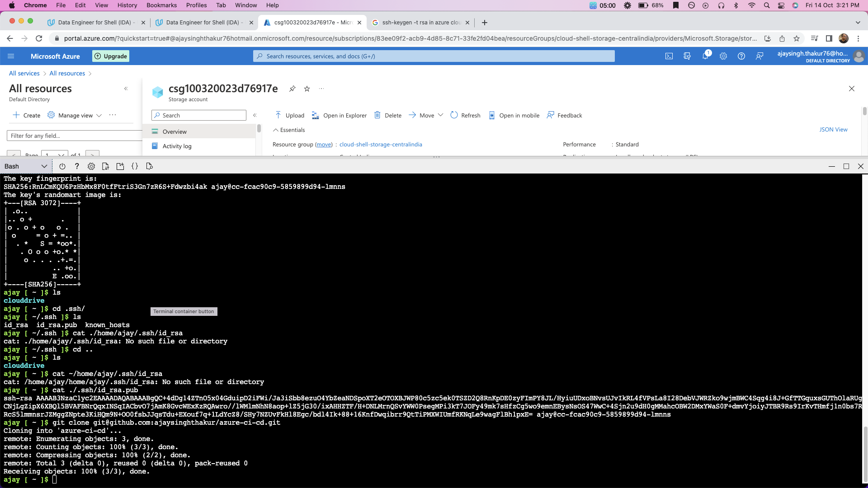
Task: Open Cloud Shell settings gear
Action: pyautogui.click(x=91, y=166)
